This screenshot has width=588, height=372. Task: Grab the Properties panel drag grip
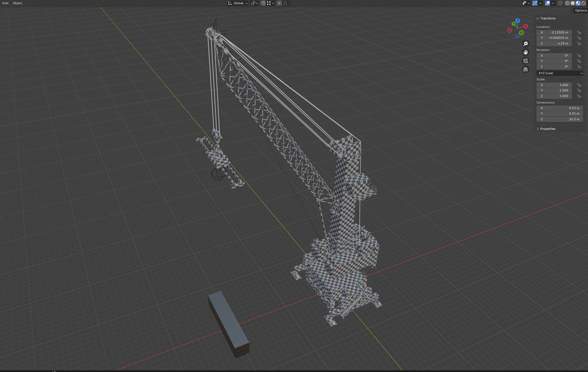pos(582,129)
